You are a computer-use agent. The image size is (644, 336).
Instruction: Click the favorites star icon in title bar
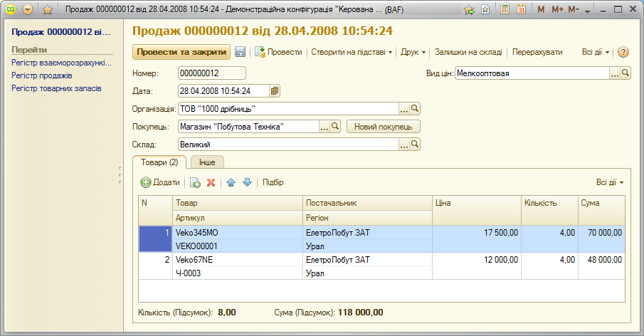(48, 9)
